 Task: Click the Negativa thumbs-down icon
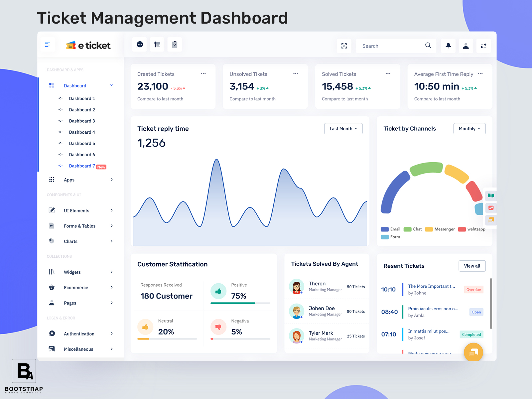click(218, 327)
